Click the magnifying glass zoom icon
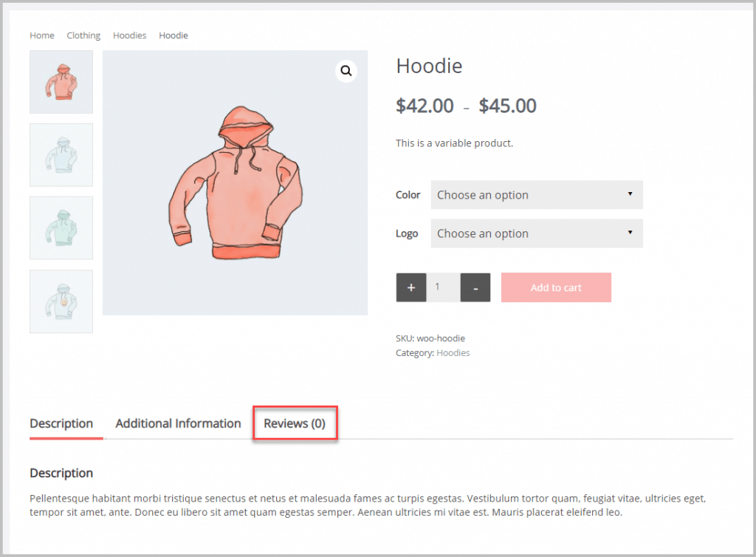This screenshot has height=557, width=756. (346, 70)
